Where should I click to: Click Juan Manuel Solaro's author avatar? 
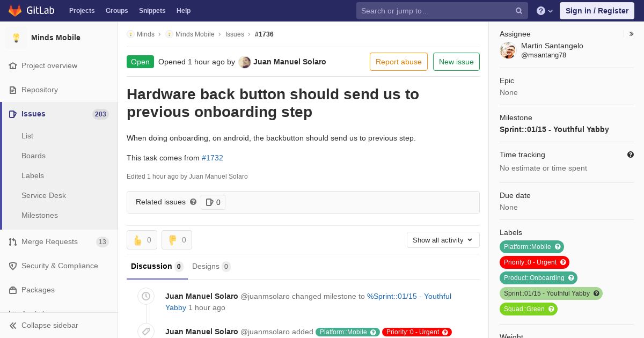[244, 62]
